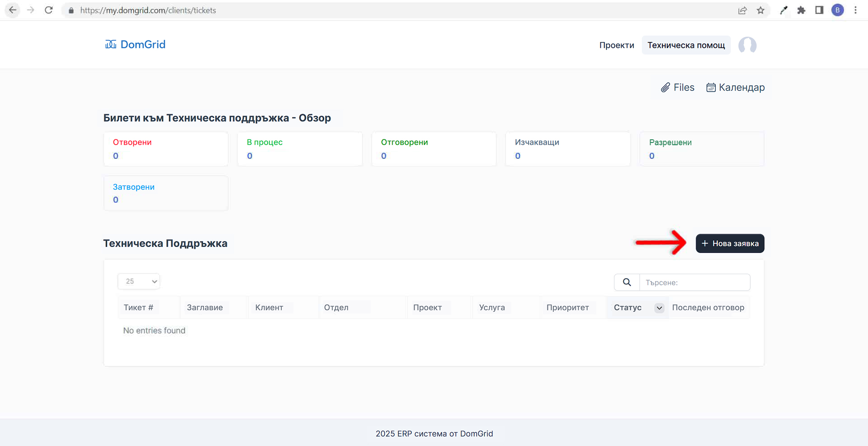The height and width of the screenshot is (446, 868).
Task: Click the Търсене search field
Action: click(x=695, y=282)
